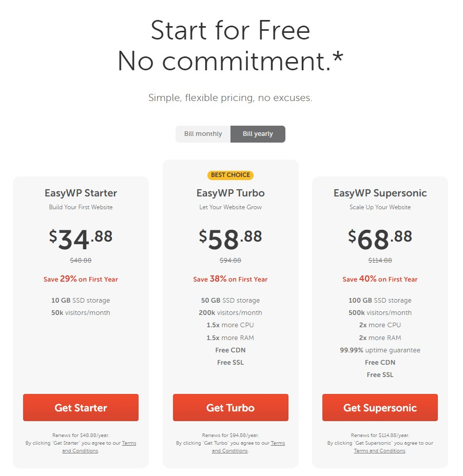Click the BEST CHOICE badge
463x476 pixels.
click(x=230, y=175)
